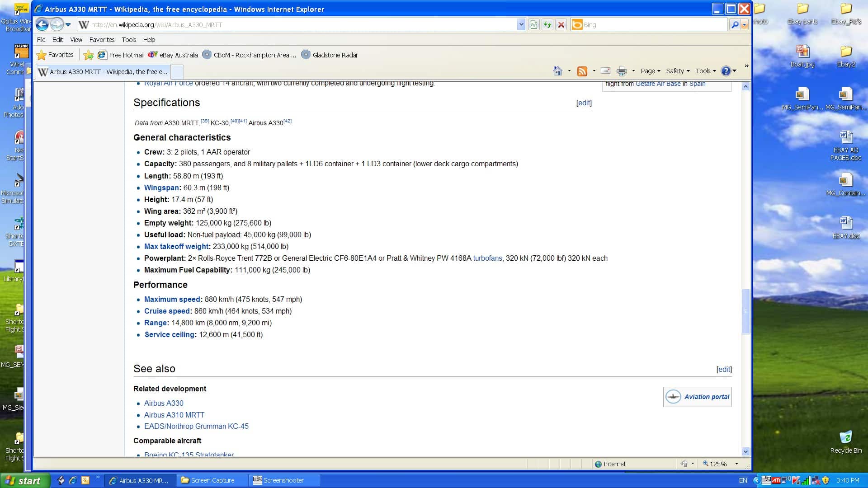Image resolution: width=868 pixels, height=488 pixels.
Task: Open Add to Favorites Bar star icon
Action: pos(88,55)
